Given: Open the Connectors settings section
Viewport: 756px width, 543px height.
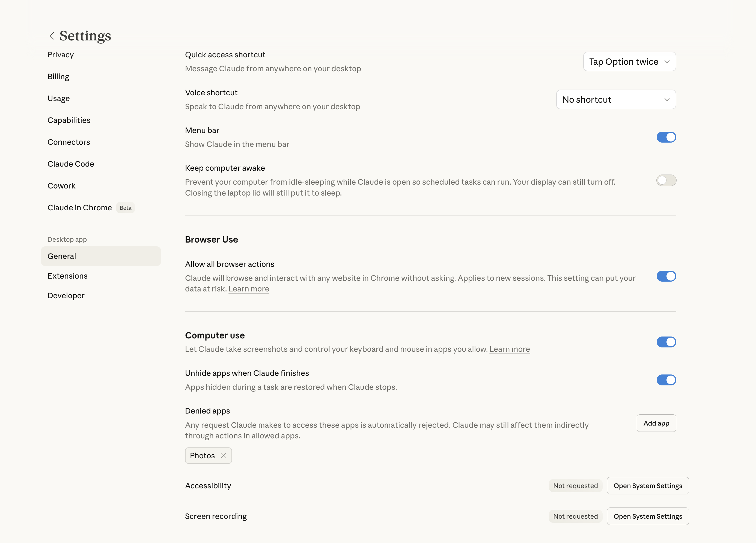Looking at the screenshot, I should point(69,142).
